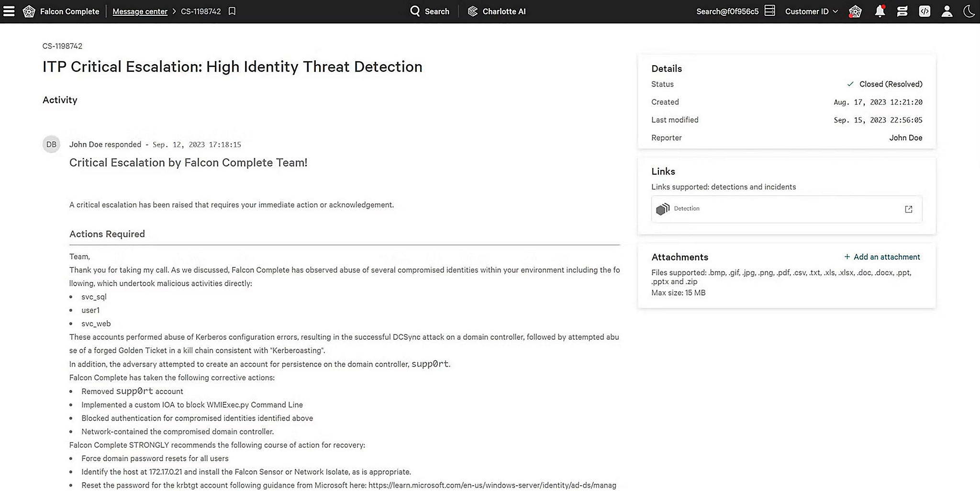Image resolution: width=980 pixels, height=491 pixels.
Task: Click the Falcon spiderweb icon with red dot
Action: 855,11
